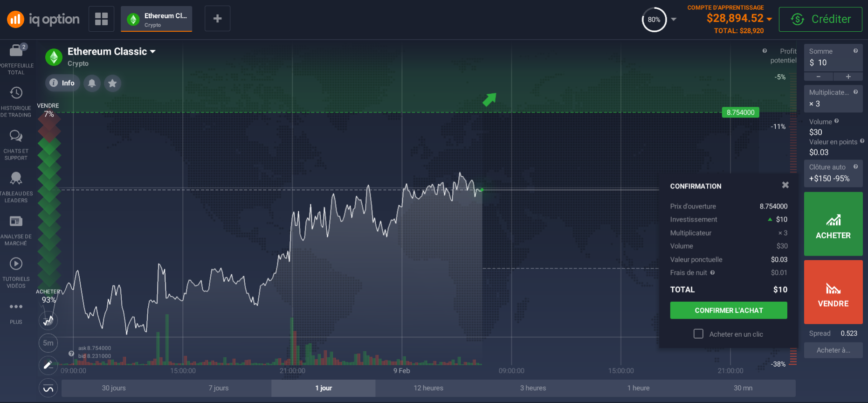Select the 12 heures time range
This screenshot has width=868, height=403.
click(x=428, y=388)
